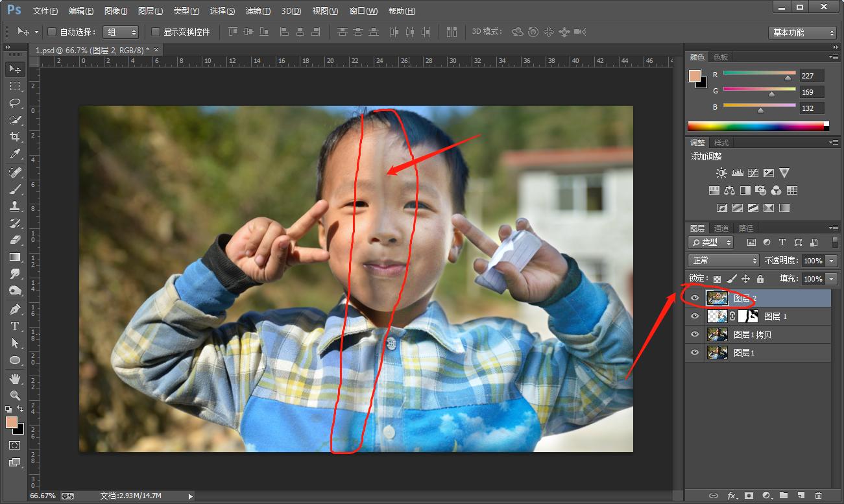This screenshot has height=504, width=844.
Task: Open the 滤镜(T) menu
Action: pos(258,11)
